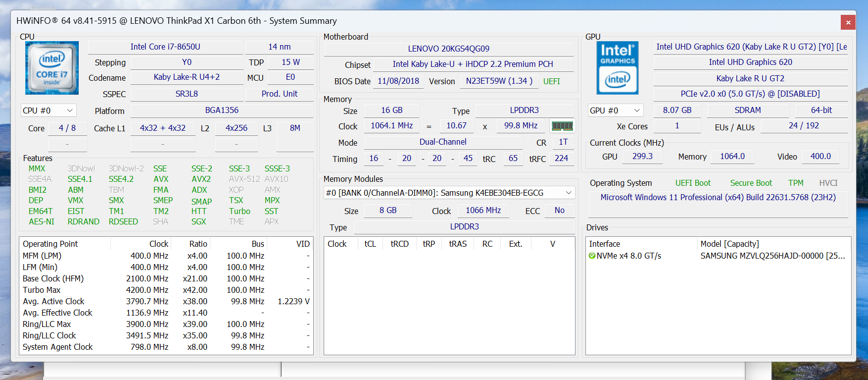The height and width of the screenshot is (380, 868).
Task: Click the PCIe v2.0 x0 DISABLED field
Action: (x=750, y=94)
